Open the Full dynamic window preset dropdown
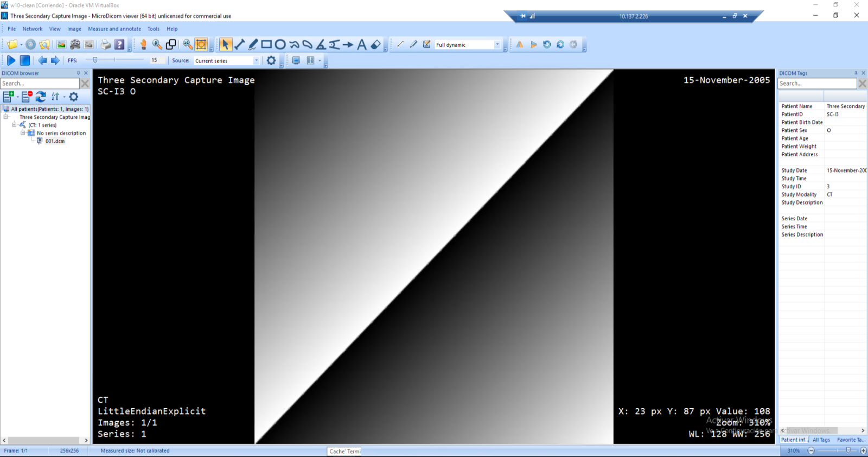This screenshot has height=457, width=868. [x=497, y=45]
